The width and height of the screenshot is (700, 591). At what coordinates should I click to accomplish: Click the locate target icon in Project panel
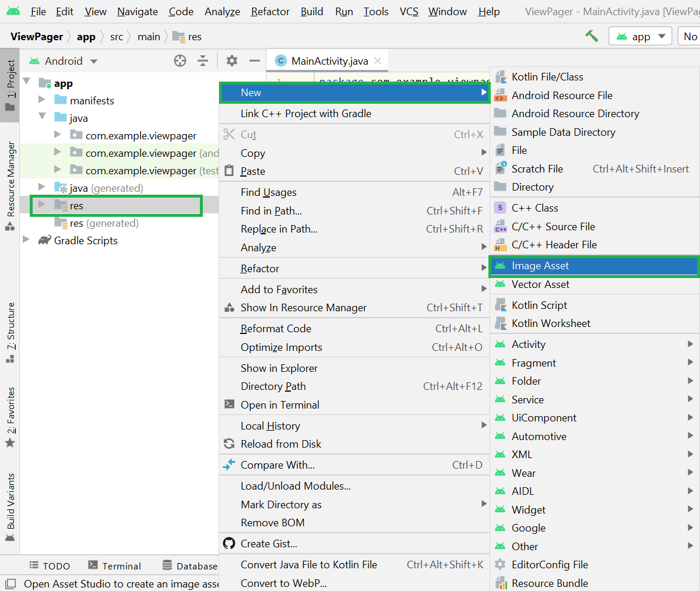pos(180,61)
